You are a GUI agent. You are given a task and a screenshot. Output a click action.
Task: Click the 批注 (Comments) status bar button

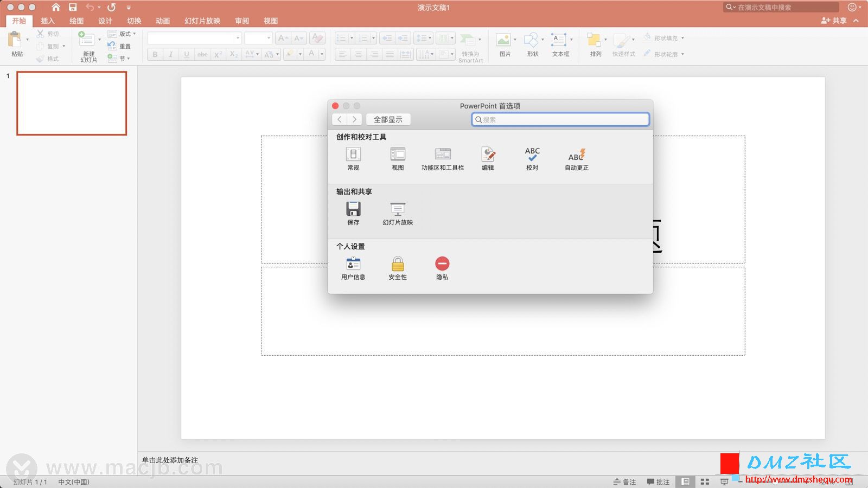[658, 481]
